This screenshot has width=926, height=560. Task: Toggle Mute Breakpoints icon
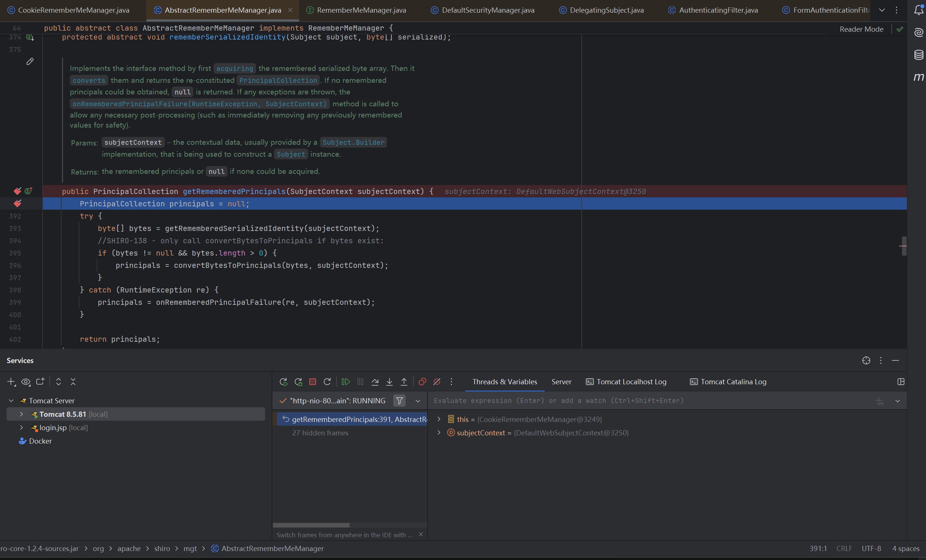coord(437,382)
